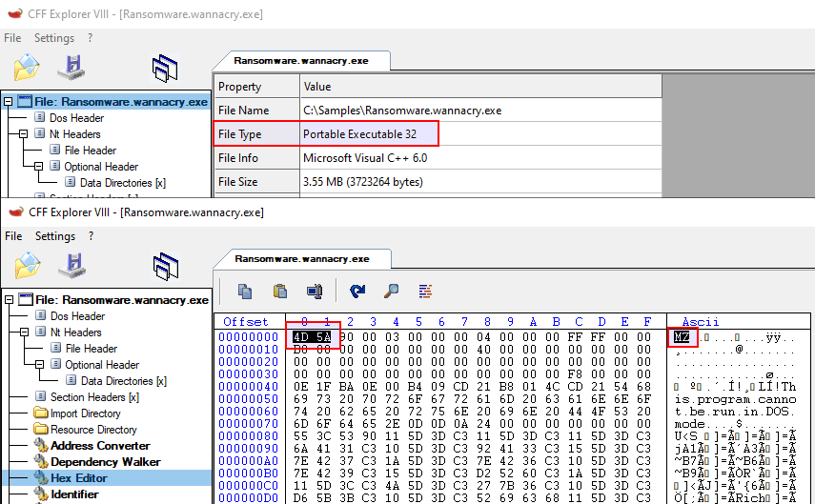
Task: Open Dependency Walker from the tree
Action: [x=105, y=462]
